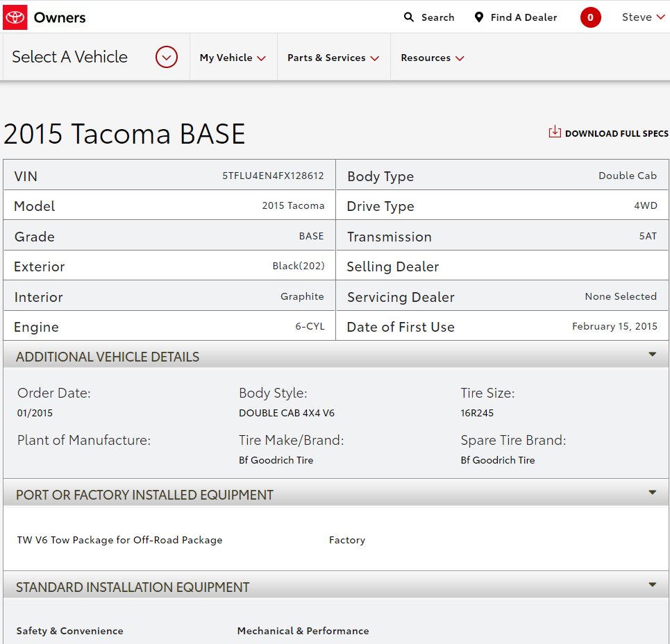Click the search magnifier icon
The width and height of the screenshot is (670, 644).
tap(409, 17)
